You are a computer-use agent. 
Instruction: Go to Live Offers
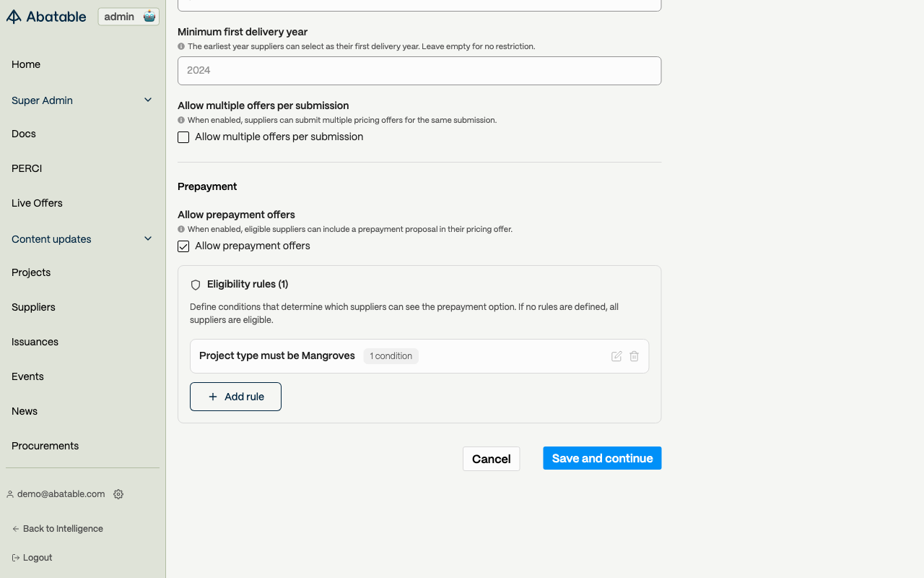(x=37, y=203)
